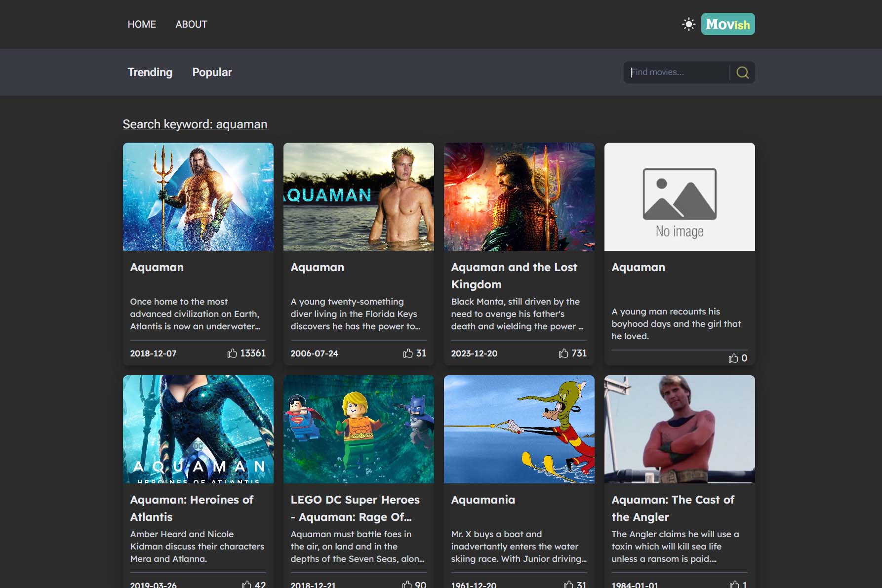Open the 2006 Aquaman diver poster
This screenshot has width=882, height=588.
click(x=359, y=196)
